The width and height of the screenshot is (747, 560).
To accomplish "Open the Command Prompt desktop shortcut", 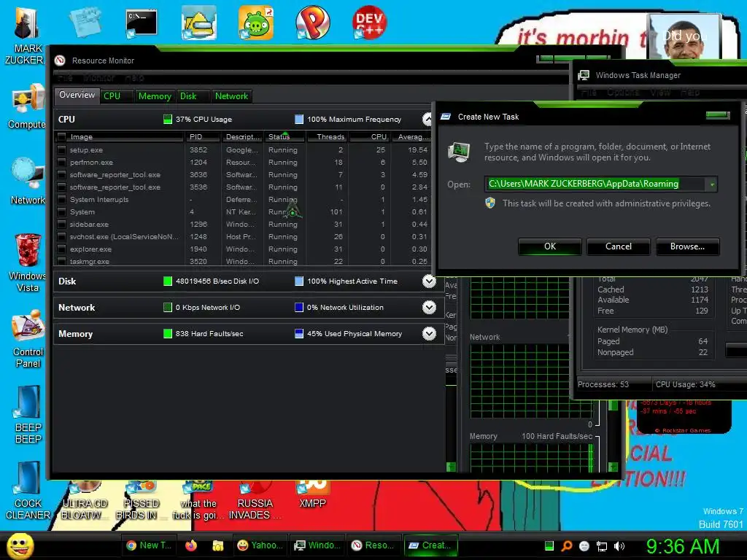I will 141,23.
